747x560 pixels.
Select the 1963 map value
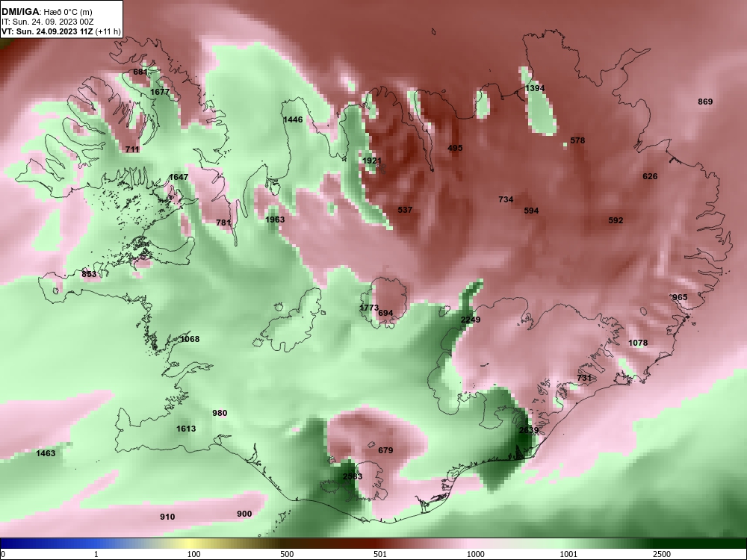click(x=275, y=220)
